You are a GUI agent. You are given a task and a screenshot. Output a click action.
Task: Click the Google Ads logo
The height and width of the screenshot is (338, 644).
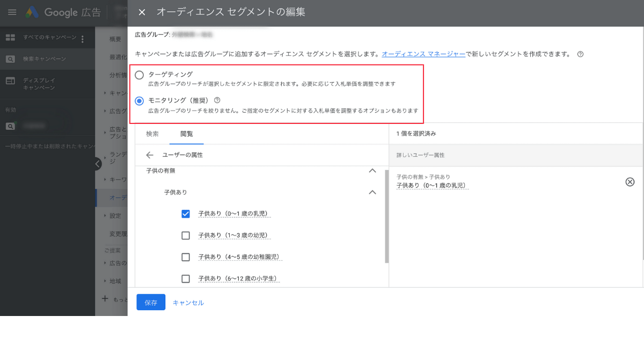(32, 12)
